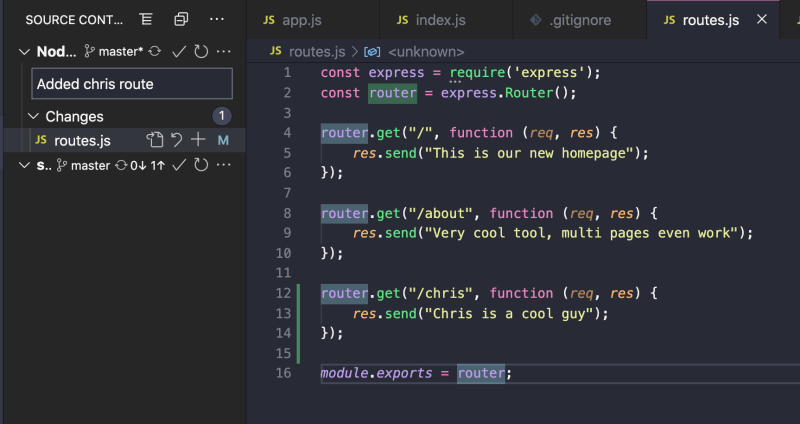Click the "/chris" route string
The width and height of the screenshot is (800, 424).
(x=441, y=293)
